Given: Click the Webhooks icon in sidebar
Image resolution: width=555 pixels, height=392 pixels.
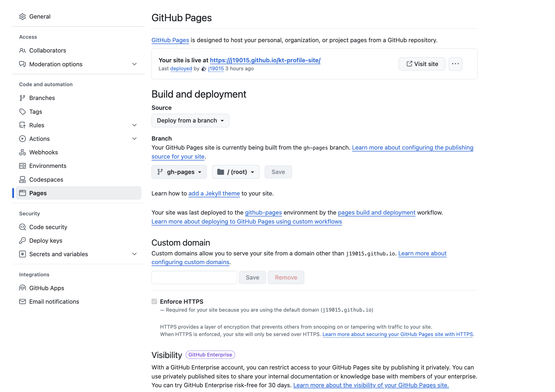Looking at the screenshot, I should point(23,152).
